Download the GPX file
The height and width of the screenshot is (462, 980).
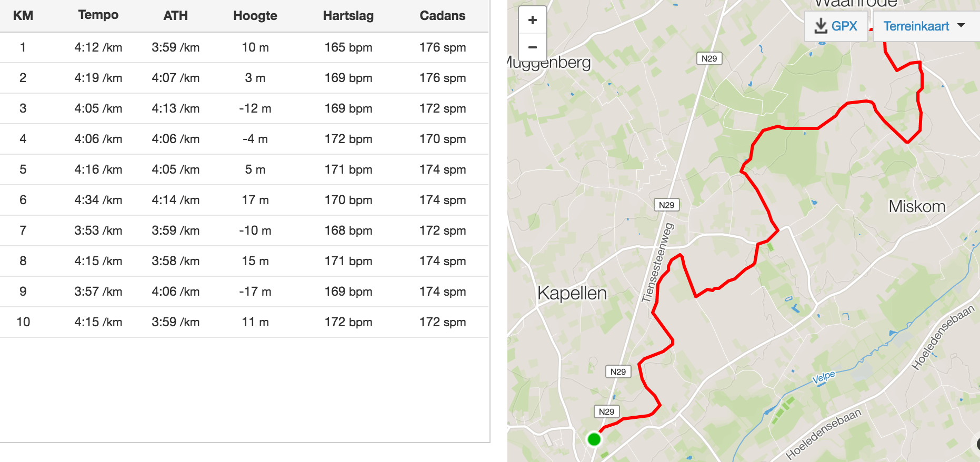click(836, 26)
